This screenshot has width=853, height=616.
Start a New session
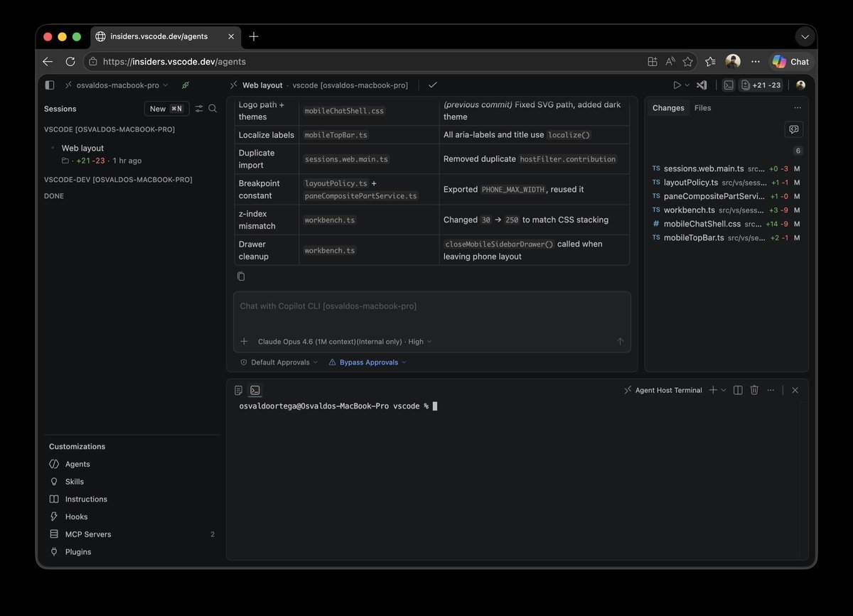tap(166, 109)
